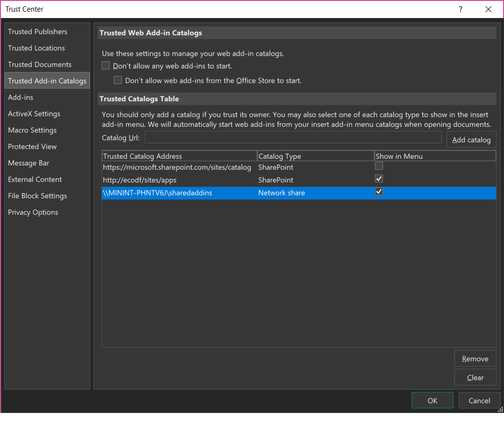
Task: Click Clear to empty the catalog table
Action: pos(475,377)
